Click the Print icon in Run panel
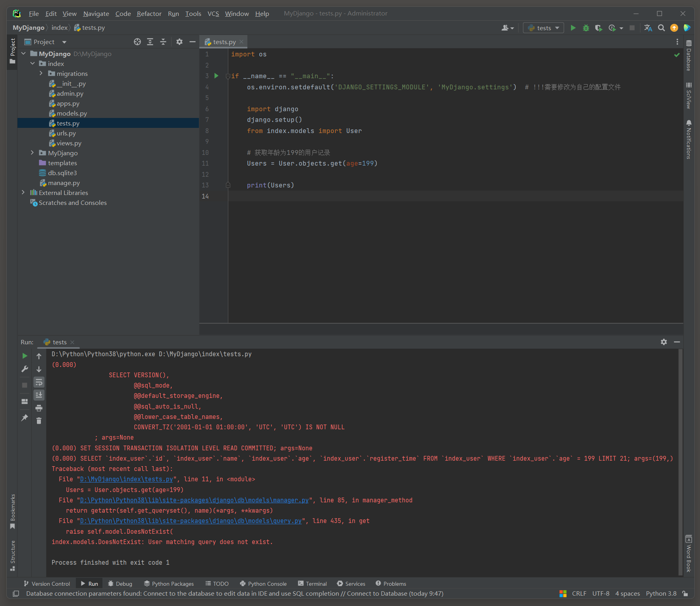 click(x=39, y=408)
